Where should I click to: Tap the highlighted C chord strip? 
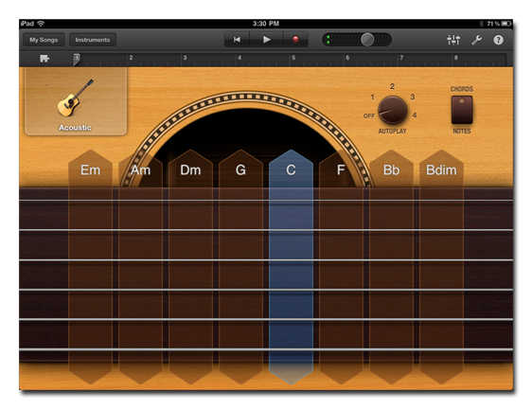[291, 266]
